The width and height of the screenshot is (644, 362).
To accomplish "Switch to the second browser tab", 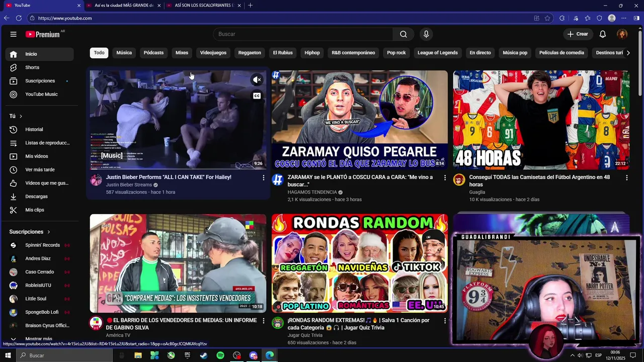I will pyautogui.click(x=125, y=6).
